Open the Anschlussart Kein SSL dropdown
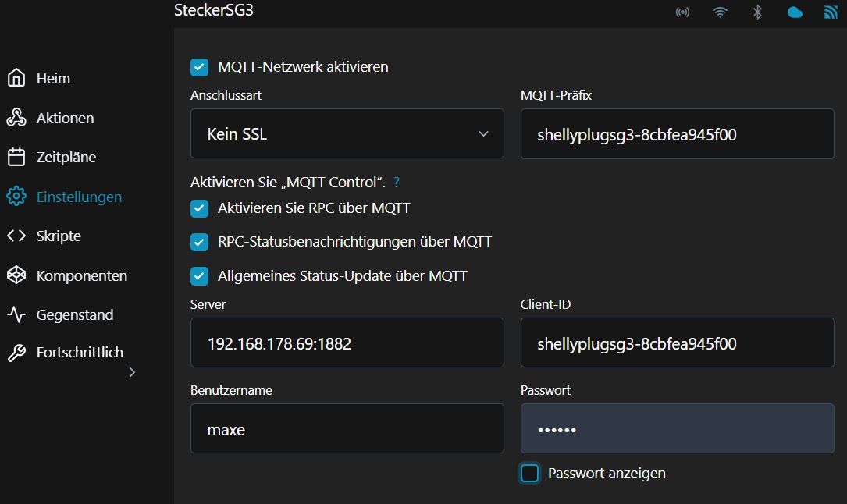 click(347, 134)
